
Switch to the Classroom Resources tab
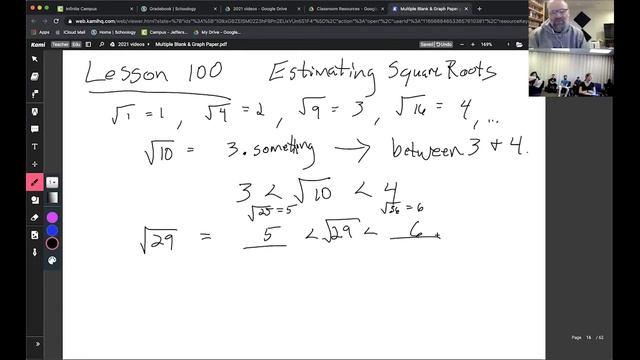(x=345, y=9)
